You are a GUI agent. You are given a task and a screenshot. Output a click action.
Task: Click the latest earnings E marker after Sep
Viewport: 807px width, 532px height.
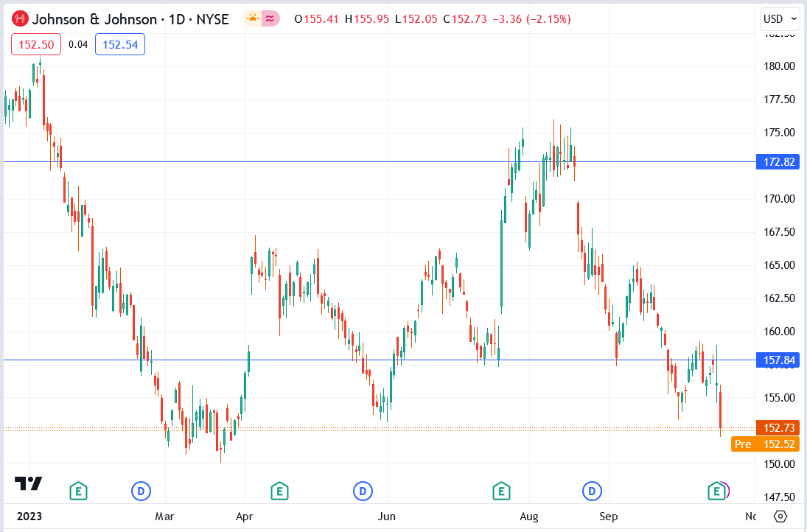point(716,491)
